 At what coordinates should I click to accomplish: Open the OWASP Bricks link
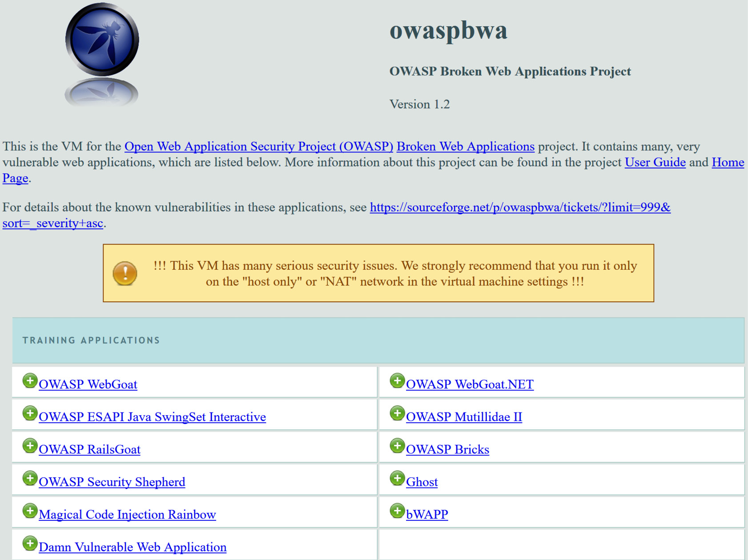coord(447,449)
